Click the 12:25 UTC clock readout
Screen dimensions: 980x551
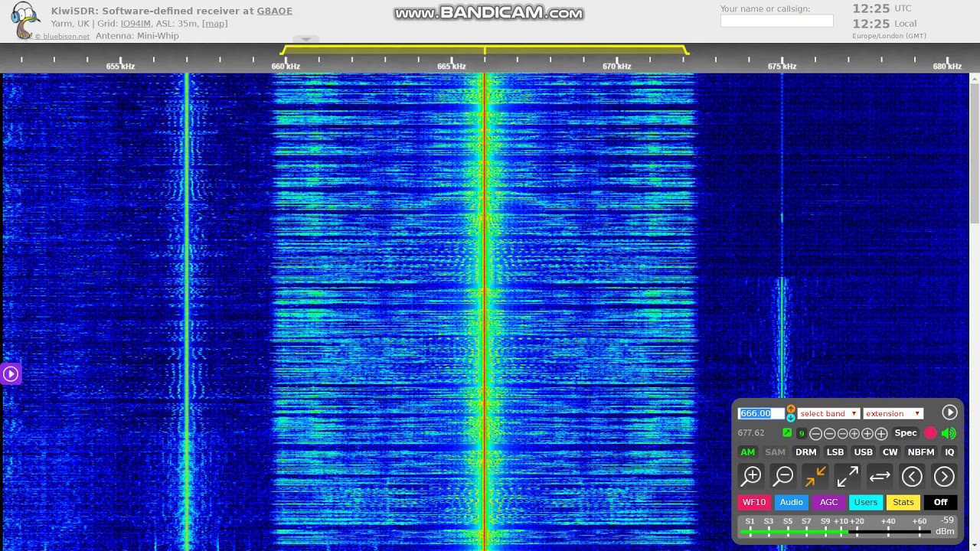[x=882, y=8]
